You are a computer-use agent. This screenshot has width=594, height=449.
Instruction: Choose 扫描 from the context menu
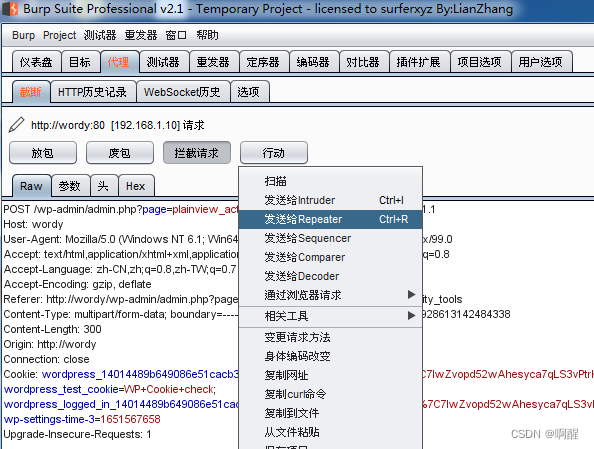(330, 181)
